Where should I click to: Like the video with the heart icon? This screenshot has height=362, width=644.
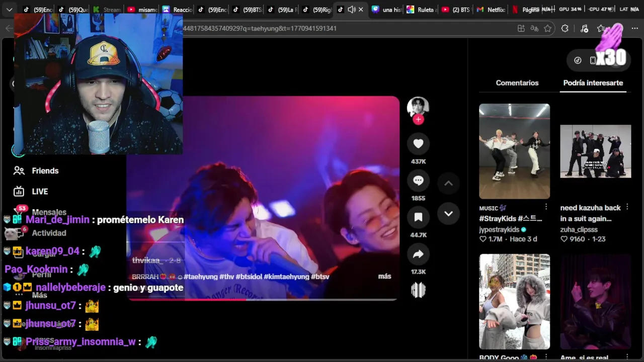coord(418,144)
